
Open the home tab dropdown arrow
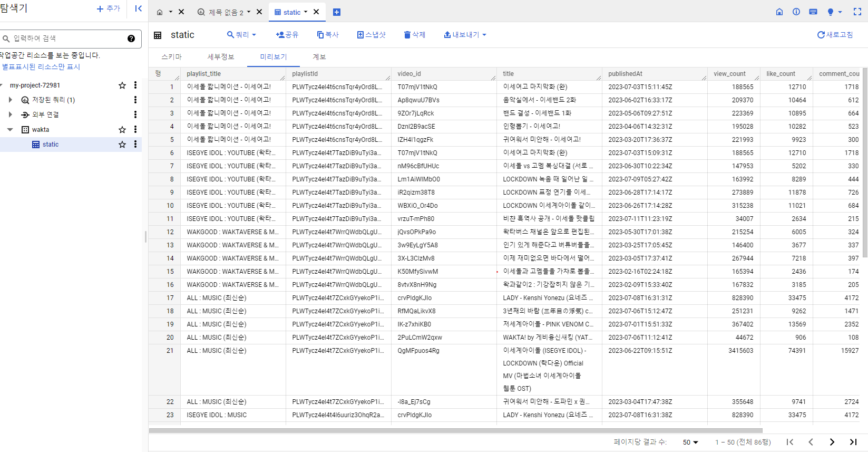click(171, 12)
